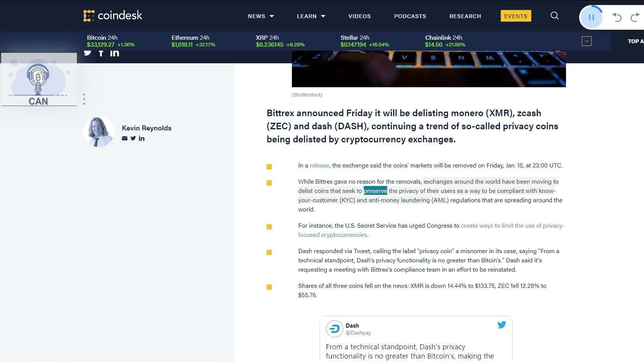The image size is (644, 362).
Task: Open the bitcoin podcast microphone widget
Action: tap(39, 80)
